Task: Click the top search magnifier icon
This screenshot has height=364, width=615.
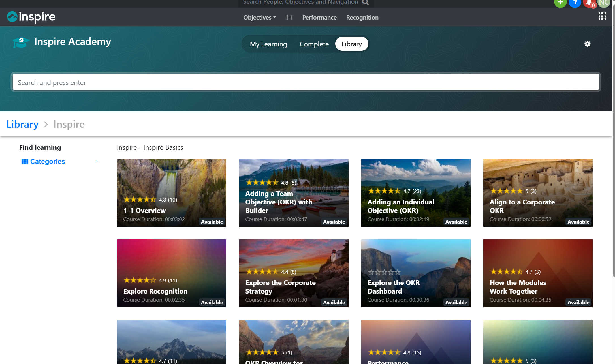Action: (366, 3)
